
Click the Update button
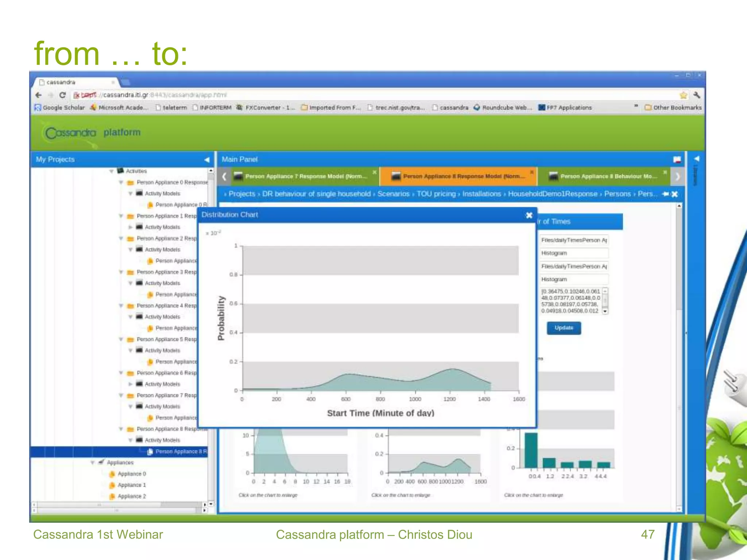pos(564,328)
